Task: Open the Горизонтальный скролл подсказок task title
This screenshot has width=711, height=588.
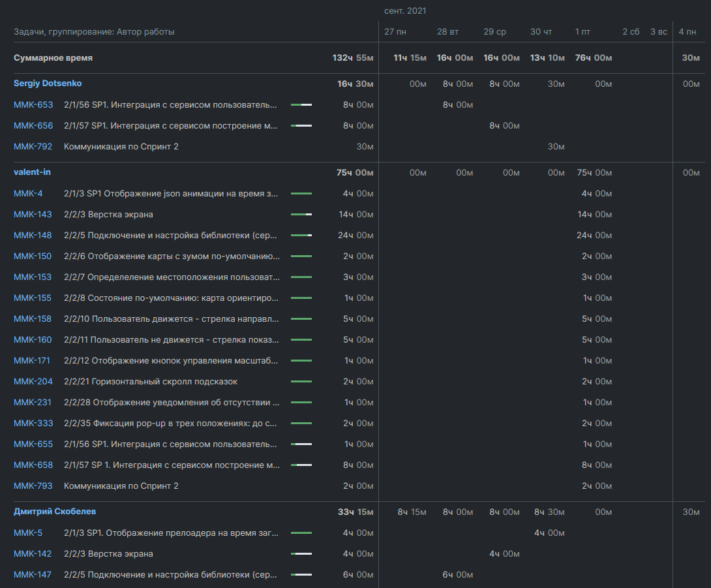Action: point(150,382)
